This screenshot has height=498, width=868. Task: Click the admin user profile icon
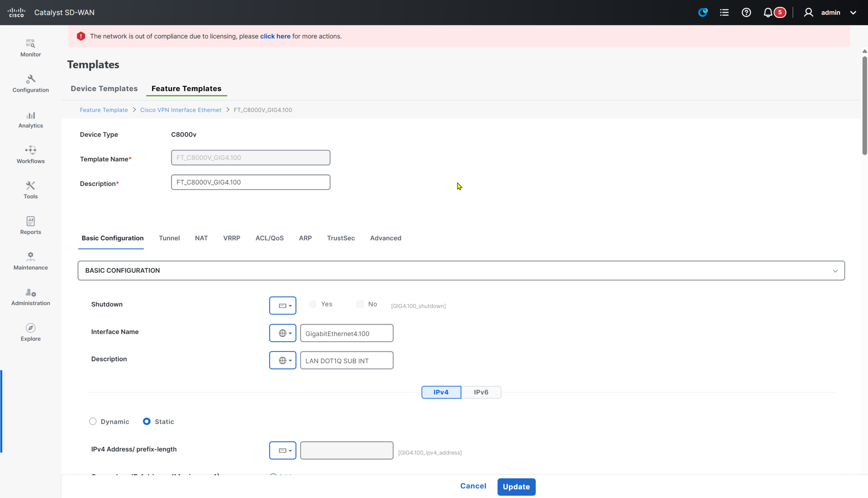point(808,12)
